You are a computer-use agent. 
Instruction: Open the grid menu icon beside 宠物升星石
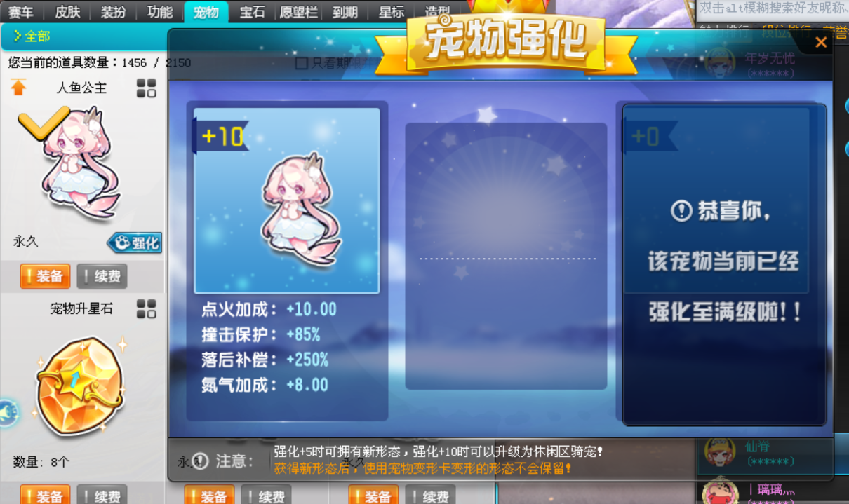146,309
